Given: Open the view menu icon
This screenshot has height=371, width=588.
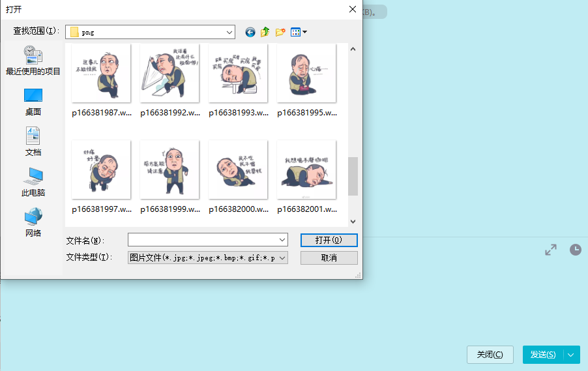Looking at the screenshot, I should [299, 32].
